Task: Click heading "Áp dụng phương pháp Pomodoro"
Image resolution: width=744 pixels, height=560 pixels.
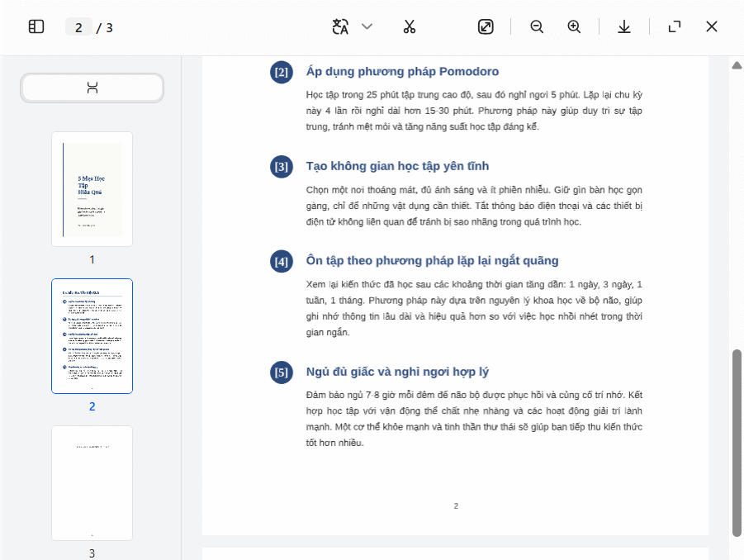Action: [402, 72]
